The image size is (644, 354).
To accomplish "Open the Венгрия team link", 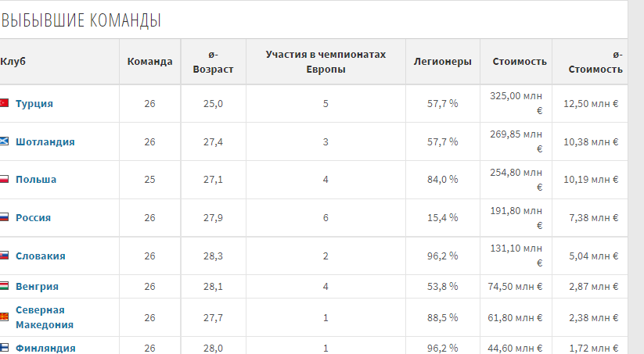I will pos(37,286).
